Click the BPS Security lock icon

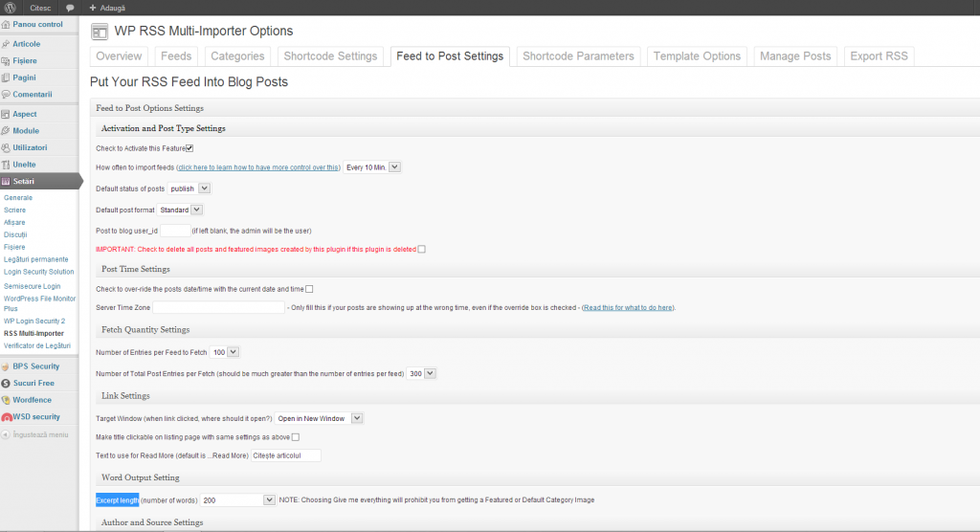[x=6, y=366]
